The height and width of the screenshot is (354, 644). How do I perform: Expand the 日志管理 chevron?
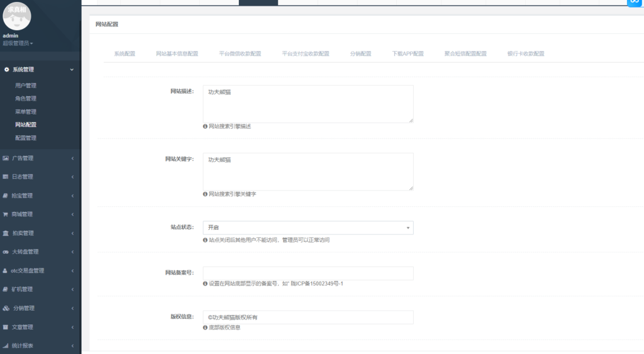[x=72, y=177]
